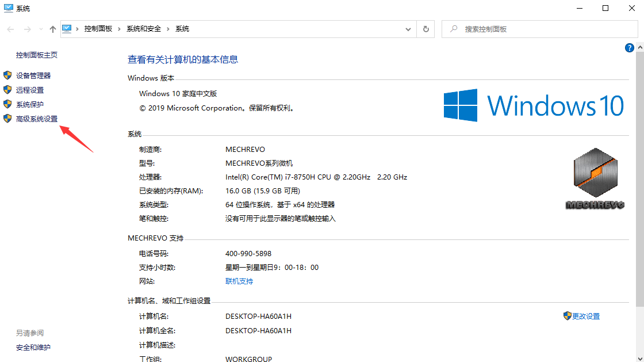Screen dimensions: 644x362
Task: Click the model value MECHREVO系列微机
Action: [259, 163]
